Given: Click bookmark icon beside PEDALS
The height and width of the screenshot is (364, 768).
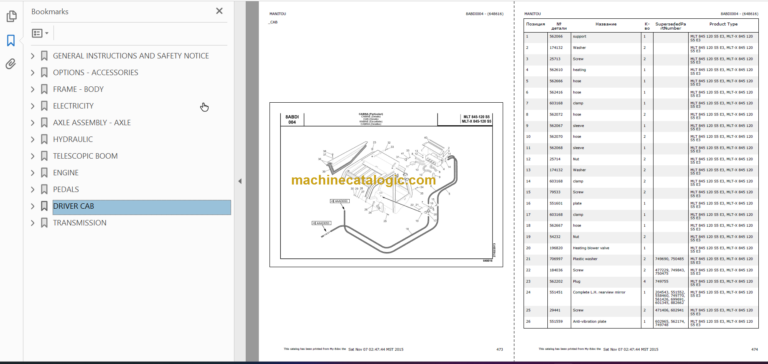Looking at the screenshot, I should click(44, 189).
